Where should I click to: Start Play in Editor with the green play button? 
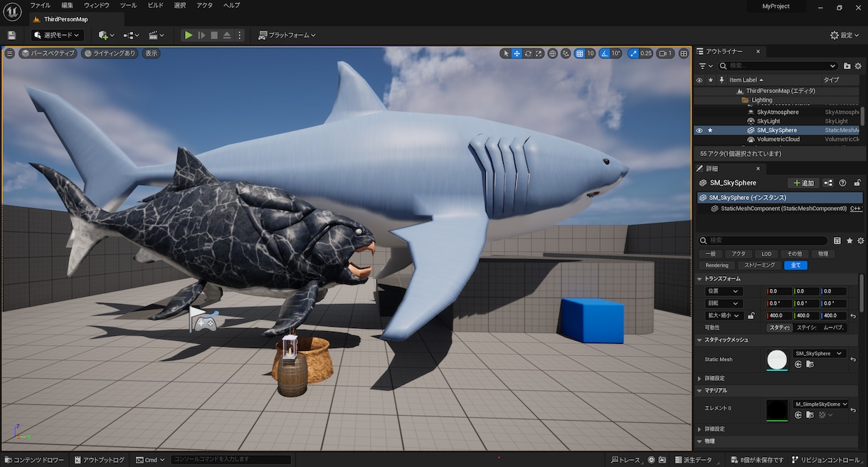pyautogui.click(x=188, y=35)
